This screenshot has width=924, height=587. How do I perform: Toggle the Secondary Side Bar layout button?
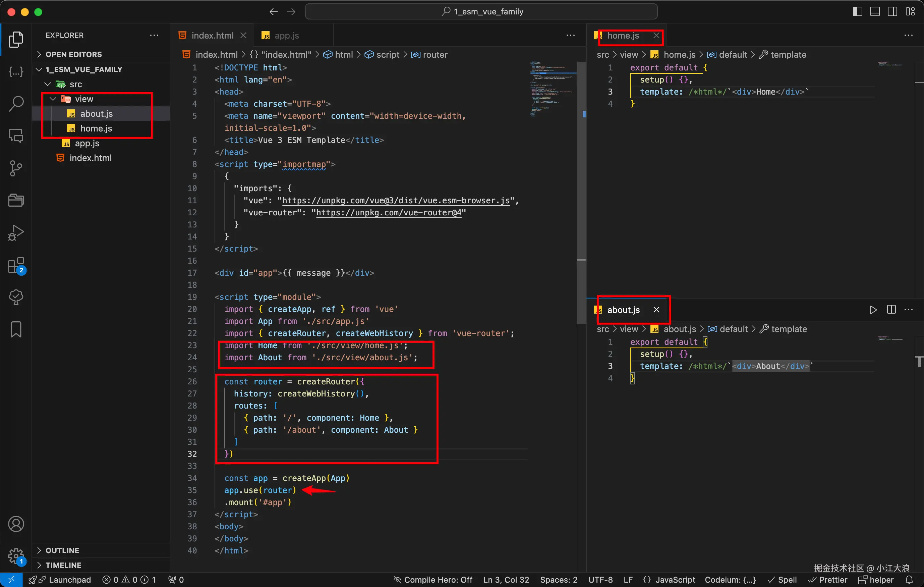tap(892, 11)
